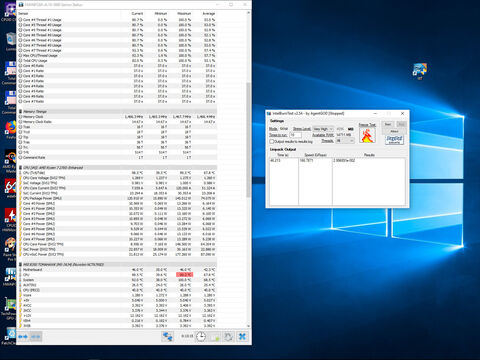This screenshot has width=480, height=360.
Task: Select the Vcore voltage row
Action: pos(117,295)
